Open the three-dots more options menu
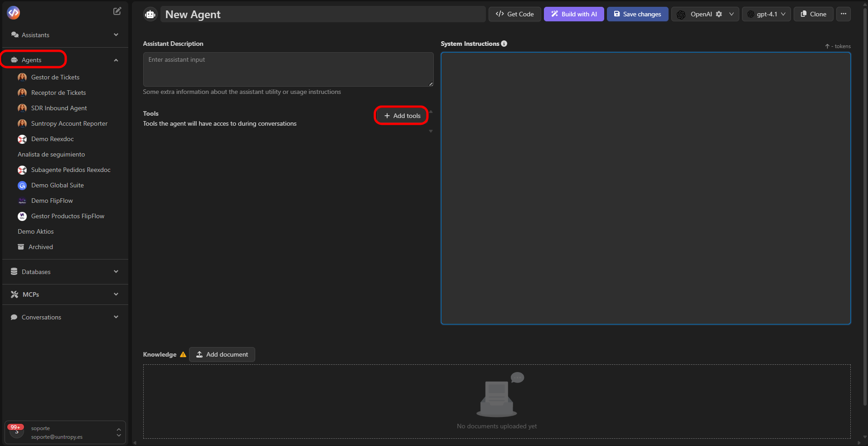This screenshot has width=868, height=446. pos(844,14)
